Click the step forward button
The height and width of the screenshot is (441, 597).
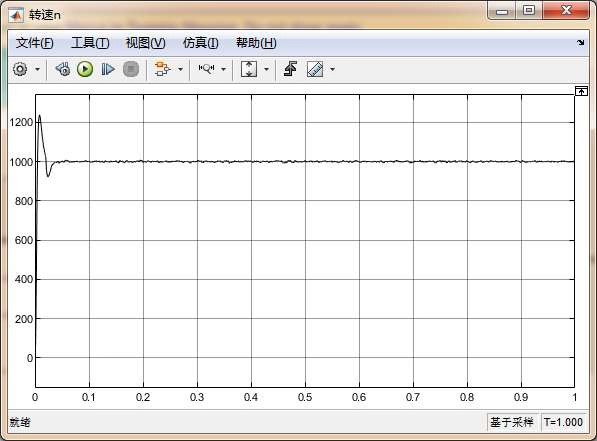[x=108, y=69]
